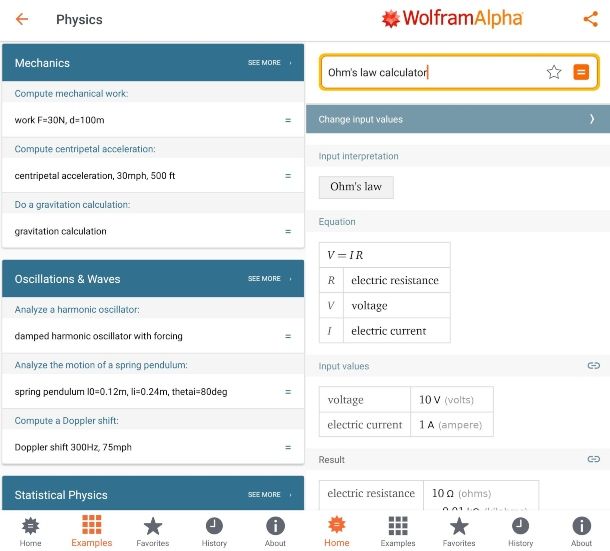The height and width of the screenshot is (551, 610).
Task: Select Examples tab in left Physics screen
Action: [91, 532]
